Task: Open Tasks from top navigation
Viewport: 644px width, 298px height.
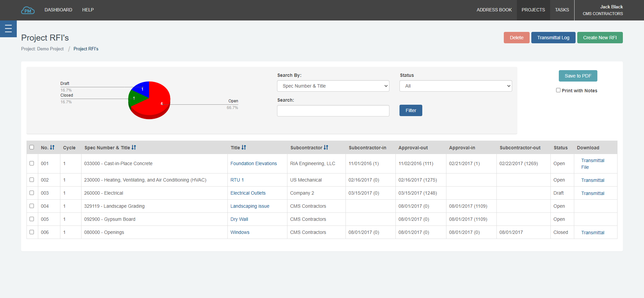Action: click(x=562, y=10)
